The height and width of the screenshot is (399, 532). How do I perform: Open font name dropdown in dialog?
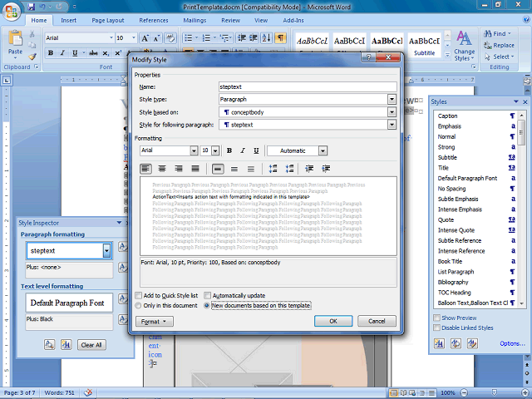point(194,150)
